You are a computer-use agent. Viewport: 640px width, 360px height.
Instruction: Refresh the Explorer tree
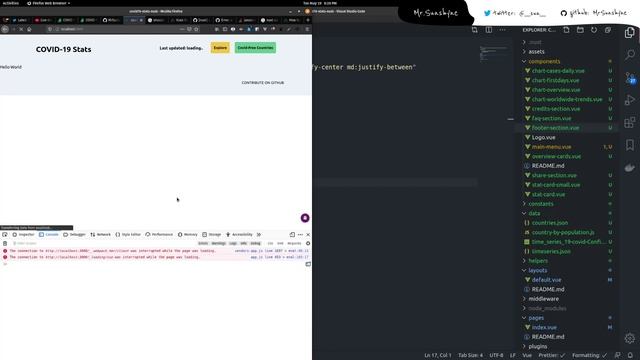(594, 30)
